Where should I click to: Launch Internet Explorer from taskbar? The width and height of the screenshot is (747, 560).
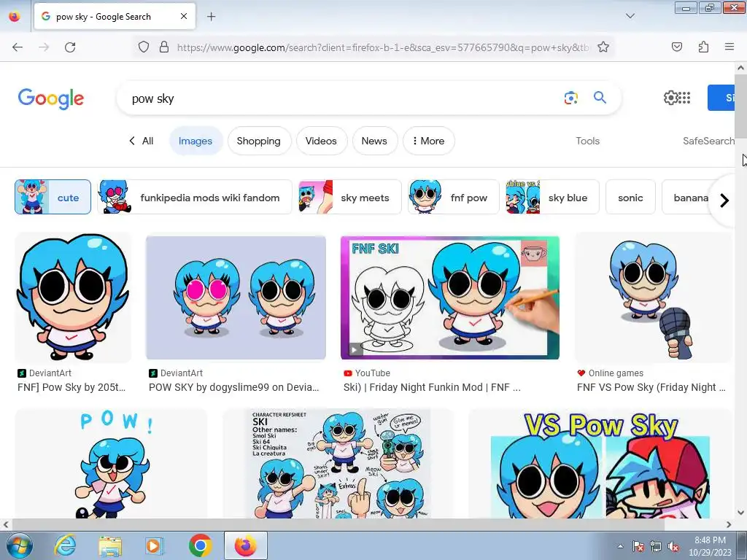point(65,545)
